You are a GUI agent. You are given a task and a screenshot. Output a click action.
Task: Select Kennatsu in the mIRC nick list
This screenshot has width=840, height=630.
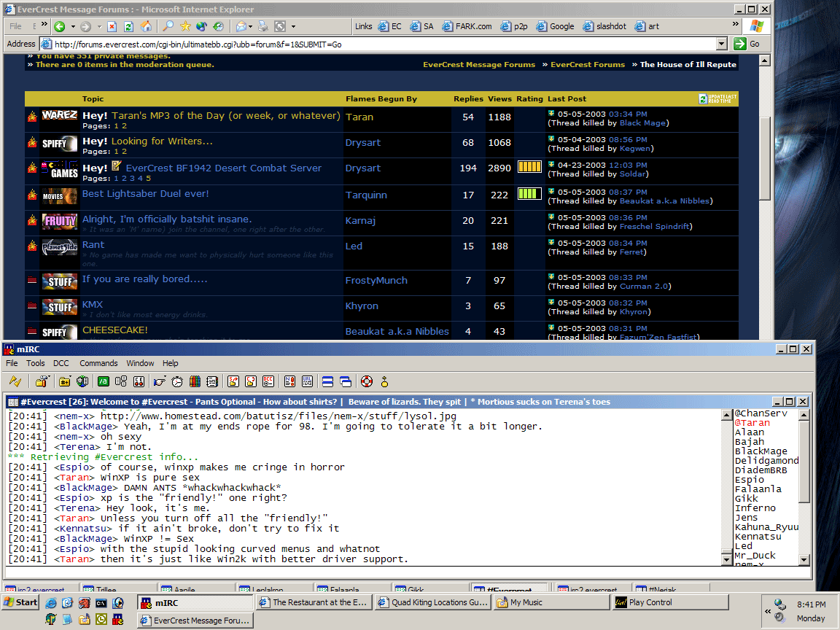(x=758, y=536)
